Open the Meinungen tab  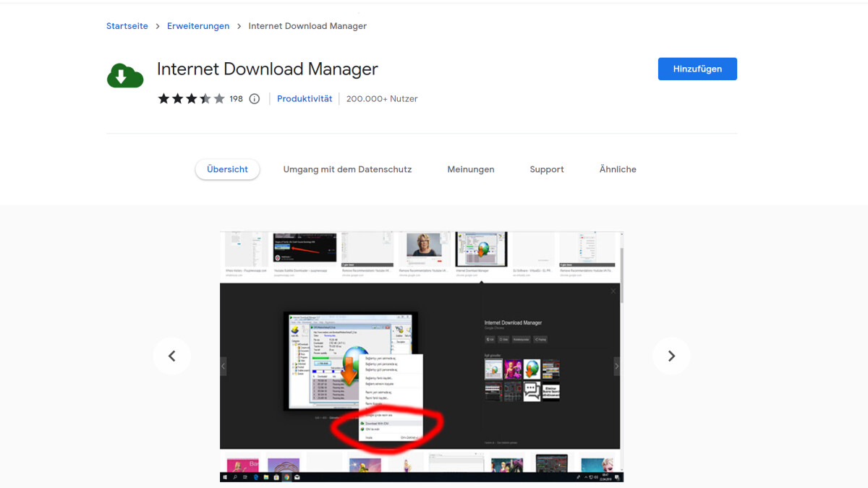471,169
